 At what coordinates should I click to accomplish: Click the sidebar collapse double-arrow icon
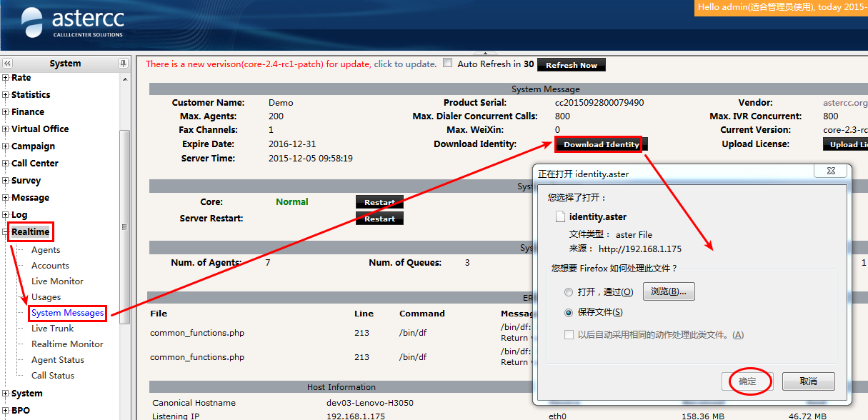[8, 64]
